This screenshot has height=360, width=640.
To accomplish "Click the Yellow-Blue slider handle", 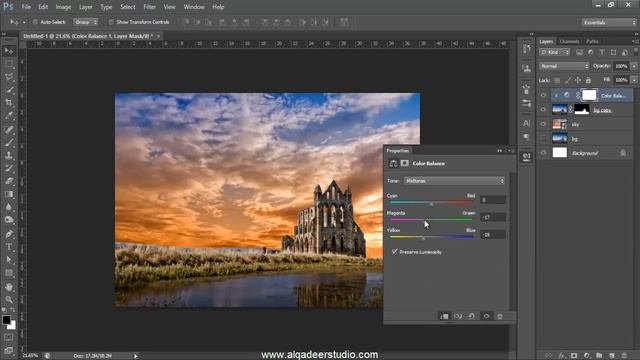I will tap(423, 238).
